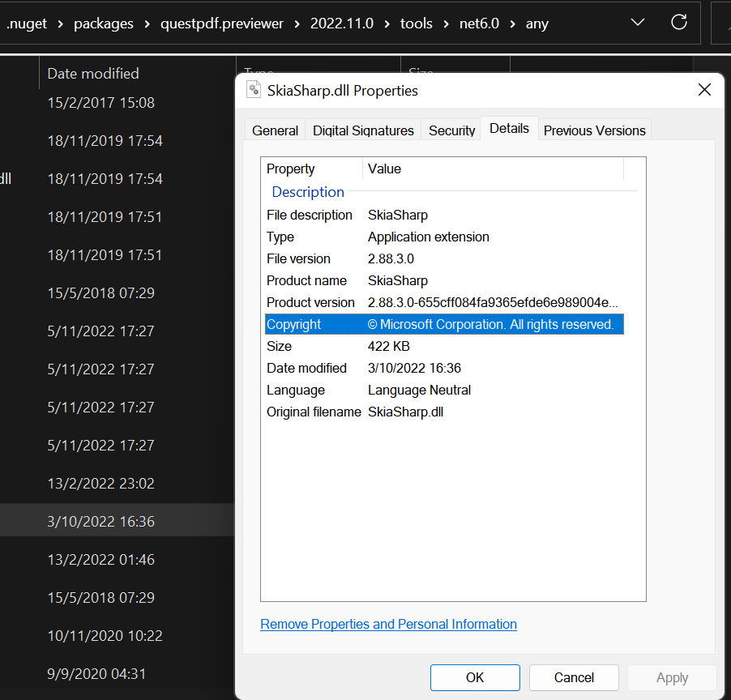Open the address bar dropdown chevron
Screen dimensions: 731x700
[637, 23]
